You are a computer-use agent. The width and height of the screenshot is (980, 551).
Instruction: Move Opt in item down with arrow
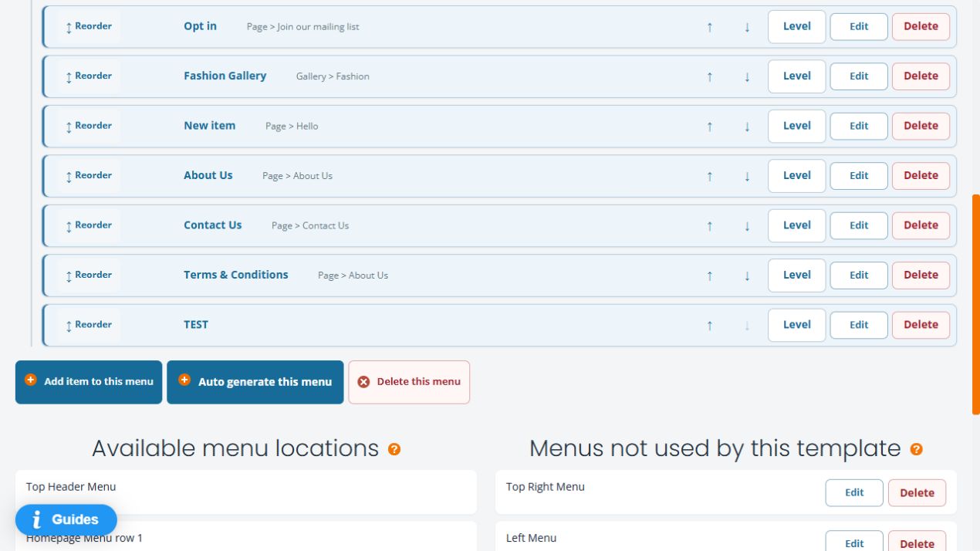click(747, 27)
